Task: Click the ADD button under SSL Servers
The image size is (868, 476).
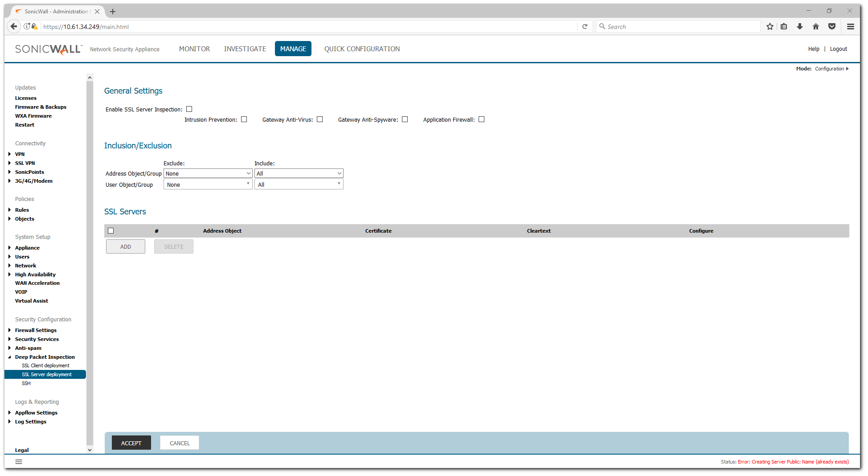Action: coord(126,247)
